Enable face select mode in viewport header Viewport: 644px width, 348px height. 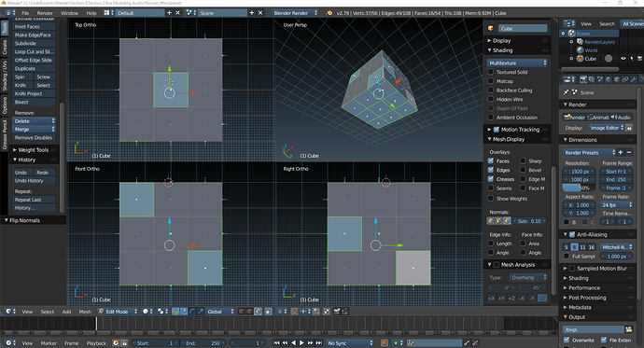coord(258,312)
